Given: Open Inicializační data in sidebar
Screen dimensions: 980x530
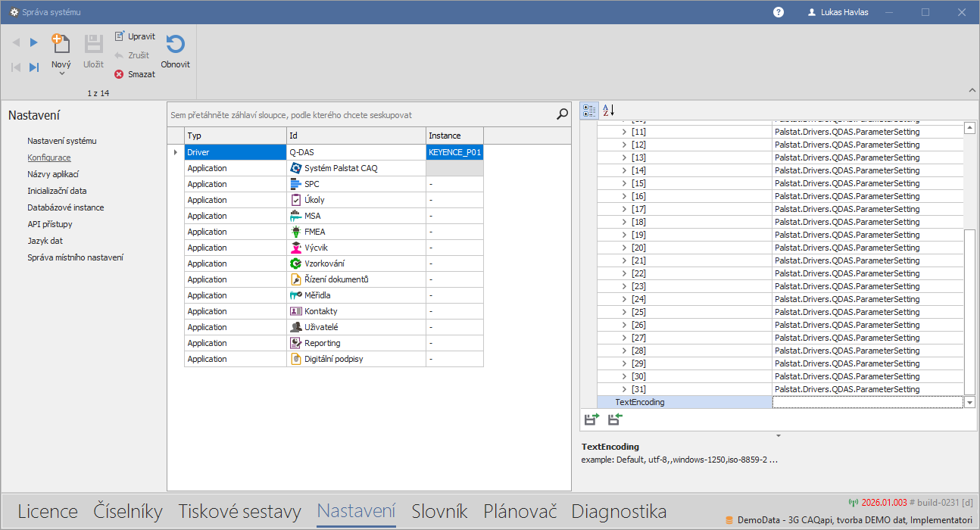Looking at the screenshot, I should pos(57,191).
